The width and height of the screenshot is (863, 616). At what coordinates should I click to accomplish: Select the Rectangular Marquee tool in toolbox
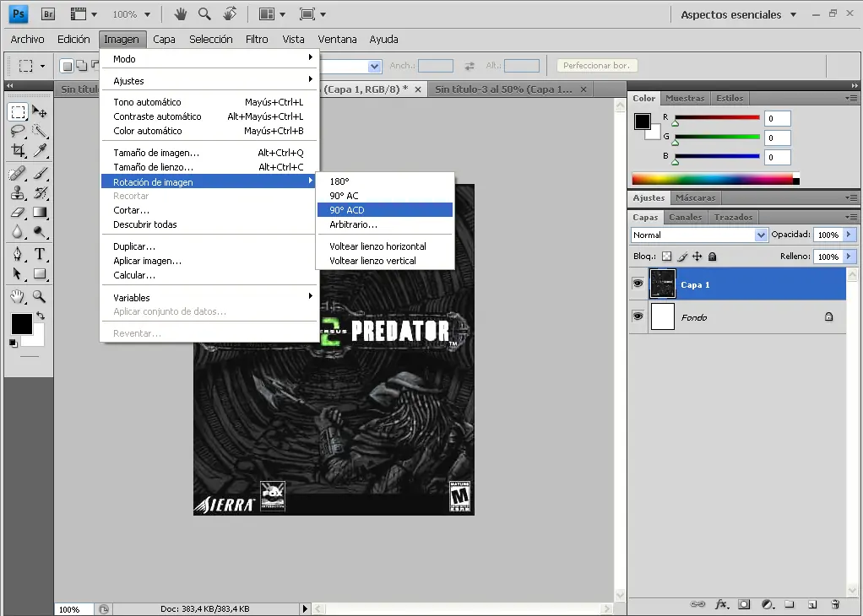(x=18, y=112)
